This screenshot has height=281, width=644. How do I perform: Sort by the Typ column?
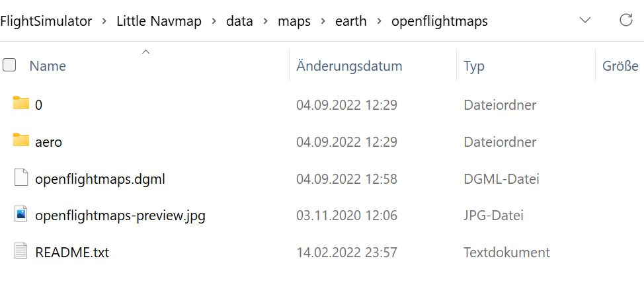coord(474,66)
